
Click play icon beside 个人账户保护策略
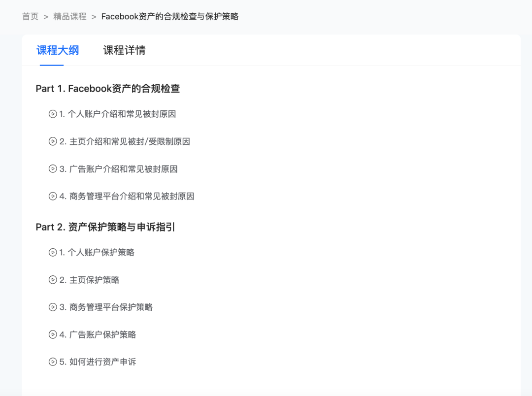click(53, 253)
